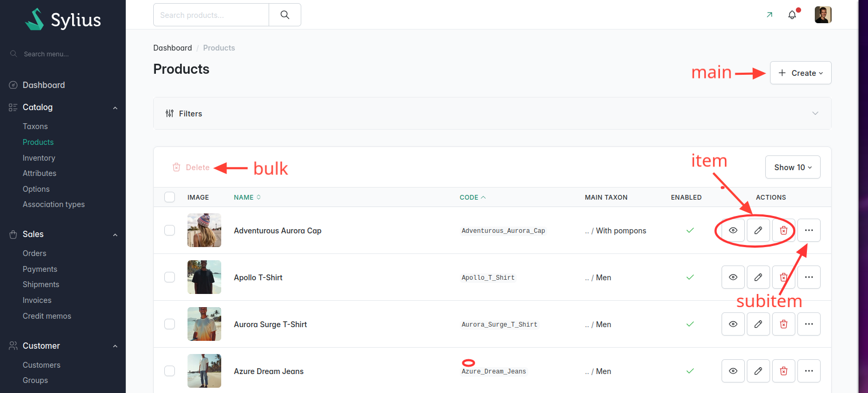Expand the Filters panel
The image size is (868, 393).
coord(492,113)
